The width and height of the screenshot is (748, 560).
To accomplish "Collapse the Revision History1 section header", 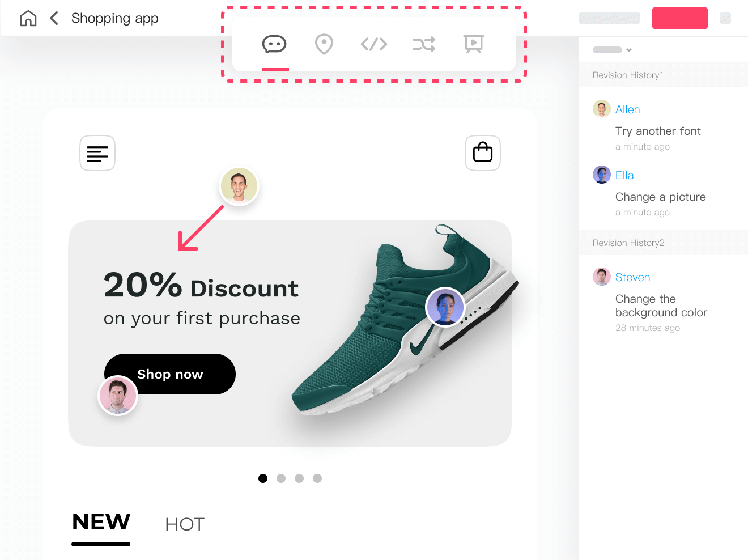I will tap(664, 75).
